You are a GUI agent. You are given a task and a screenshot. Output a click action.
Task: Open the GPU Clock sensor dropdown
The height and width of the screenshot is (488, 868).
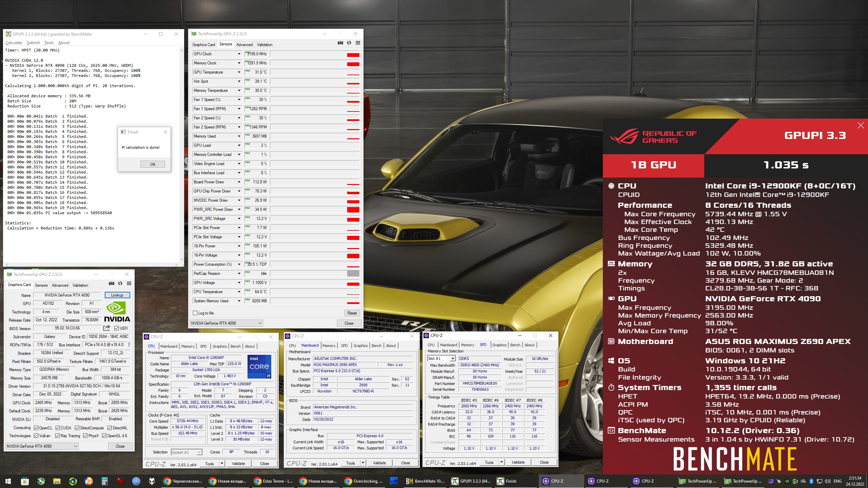[x=239, y=54]
